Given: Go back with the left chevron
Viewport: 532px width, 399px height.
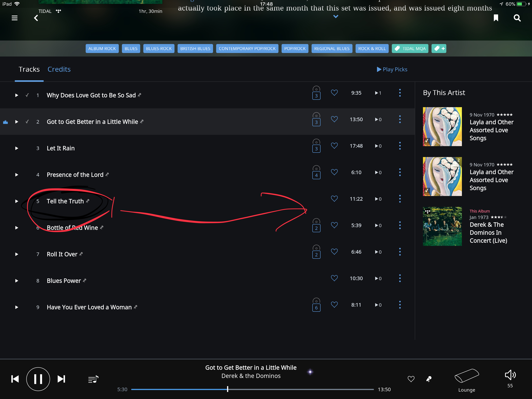Looking at the screenshot, I should [36, 18].
